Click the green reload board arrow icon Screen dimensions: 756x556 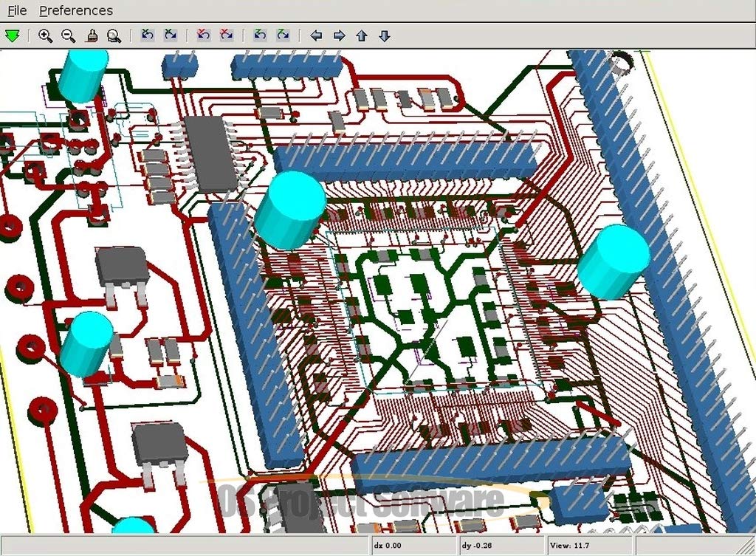(12, 35)
